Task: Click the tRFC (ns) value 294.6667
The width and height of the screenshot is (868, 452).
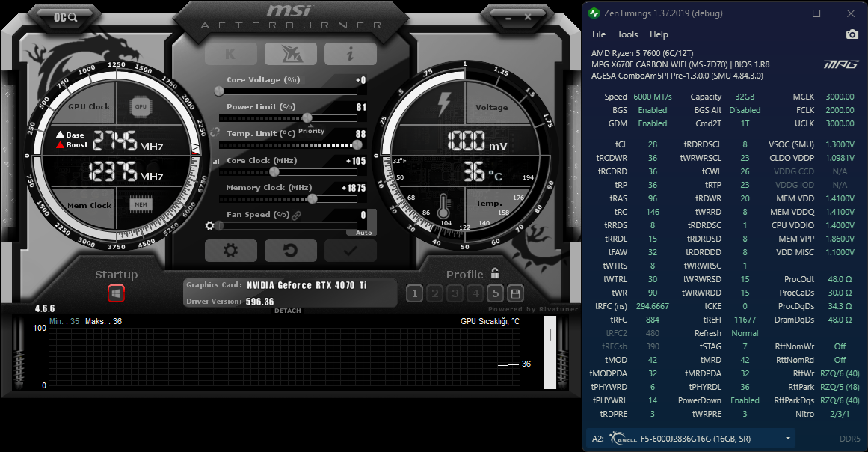Action: pos(653,306)
